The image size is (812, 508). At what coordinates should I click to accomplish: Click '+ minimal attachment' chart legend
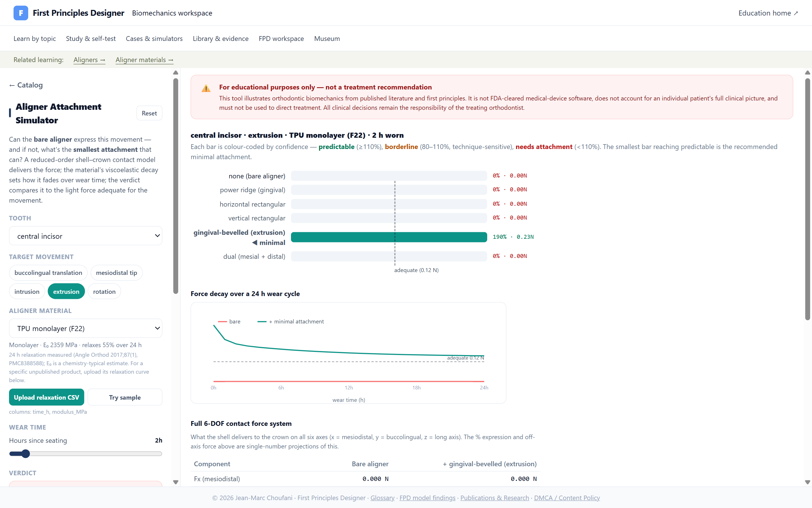click(291, 321)
